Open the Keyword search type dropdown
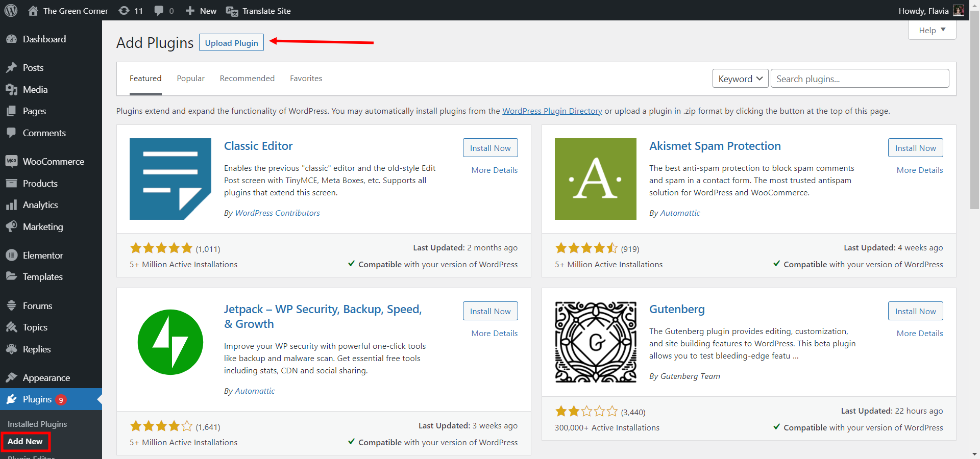 pos(740,79)
